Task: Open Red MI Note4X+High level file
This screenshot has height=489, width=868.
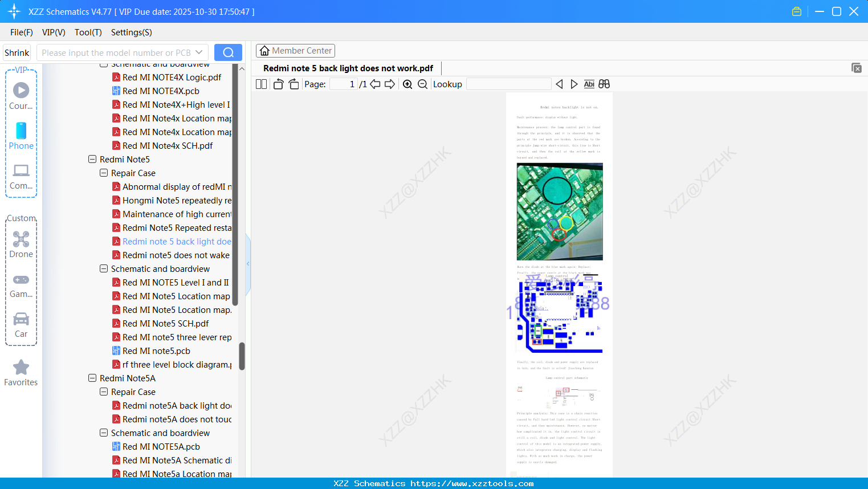Action: [171, 104]
